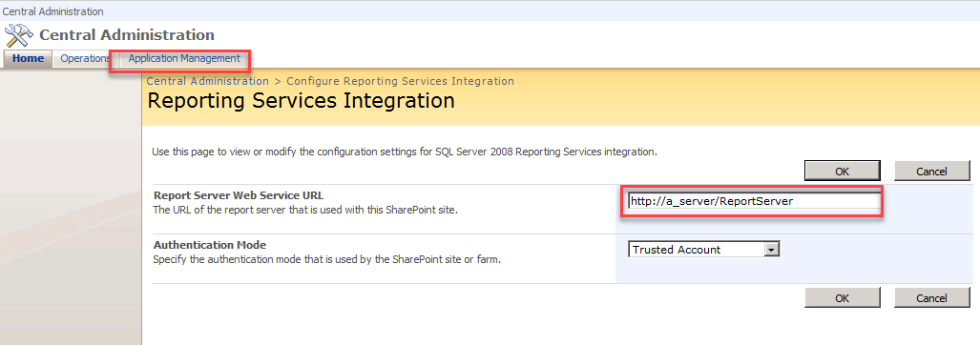The height and width of the screenshot is (345, 980).
Task: Open the Application Management tab
Action: tap(184, 59)
